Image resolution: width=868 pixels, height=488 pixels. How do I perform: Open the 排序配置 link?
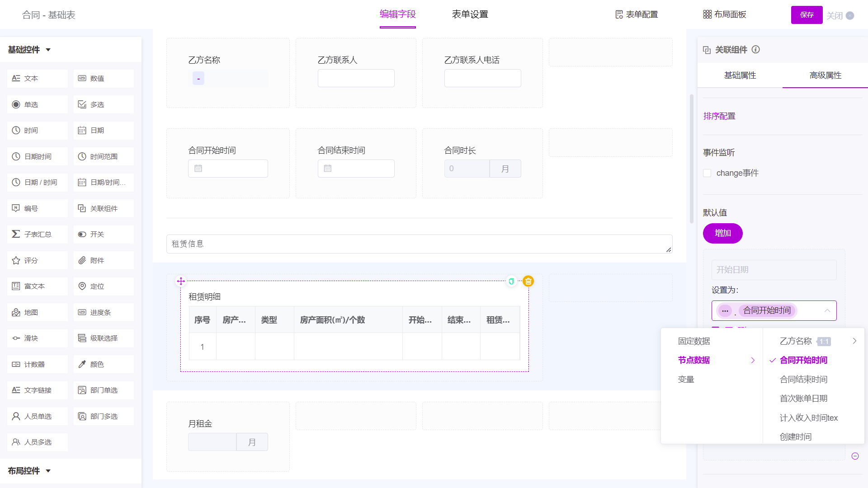coord(719,116)
